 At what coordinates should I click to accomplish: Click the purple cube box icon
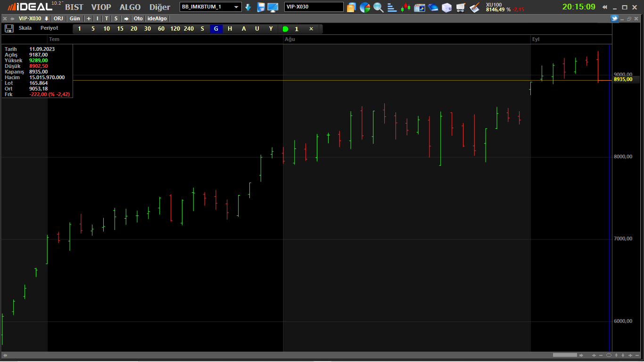[446, 8]
